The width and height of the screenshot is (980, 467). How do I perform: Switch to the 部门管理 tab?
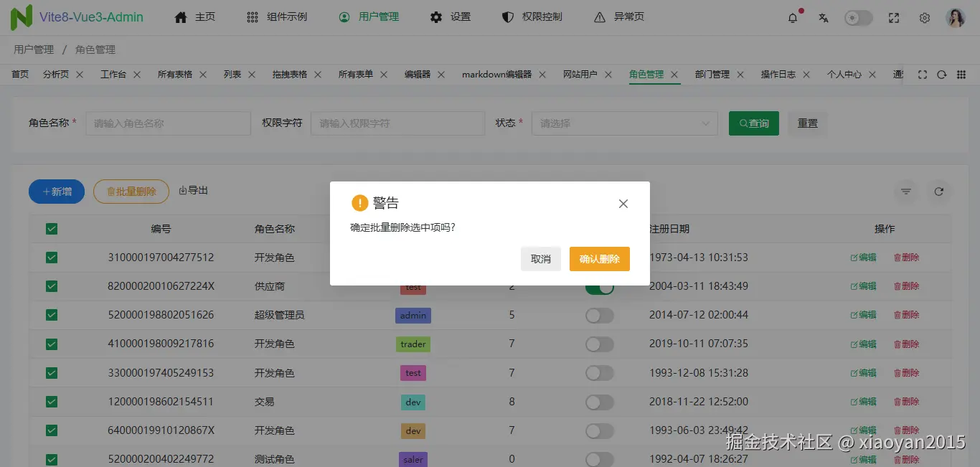[x=712, y=74]
